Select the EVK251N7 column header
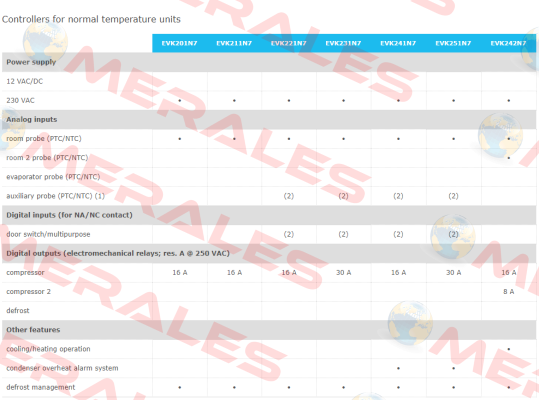 click(453, 43)
